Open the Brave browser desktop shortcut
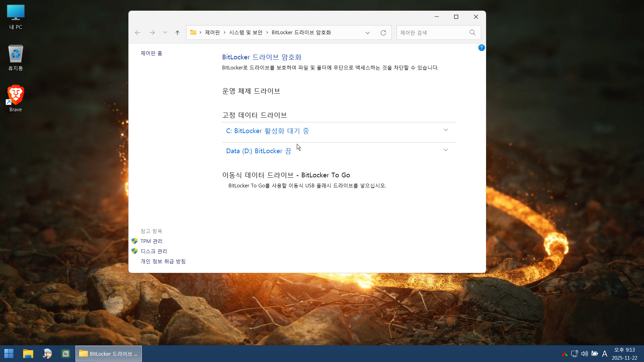The height and width of the screenshot is (362, 644). [x=15, y=98]
